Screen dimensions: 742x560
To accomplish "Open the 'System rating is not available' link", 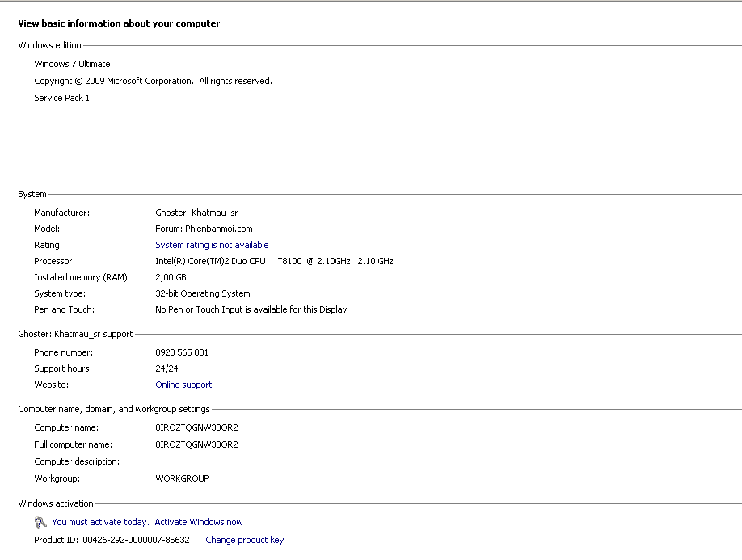I will pyautogui.click(x=212, y=245).
